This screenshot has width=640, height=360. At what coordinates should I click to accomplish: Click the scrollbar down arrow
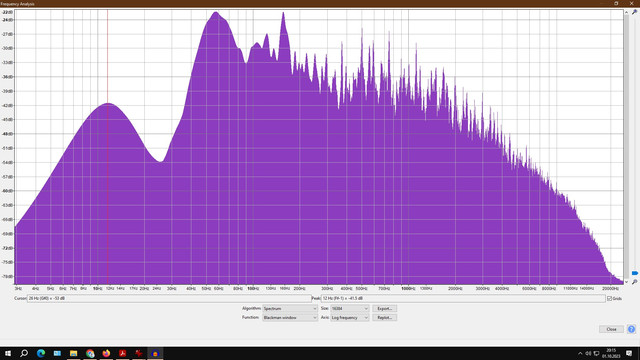click(626, 282)
